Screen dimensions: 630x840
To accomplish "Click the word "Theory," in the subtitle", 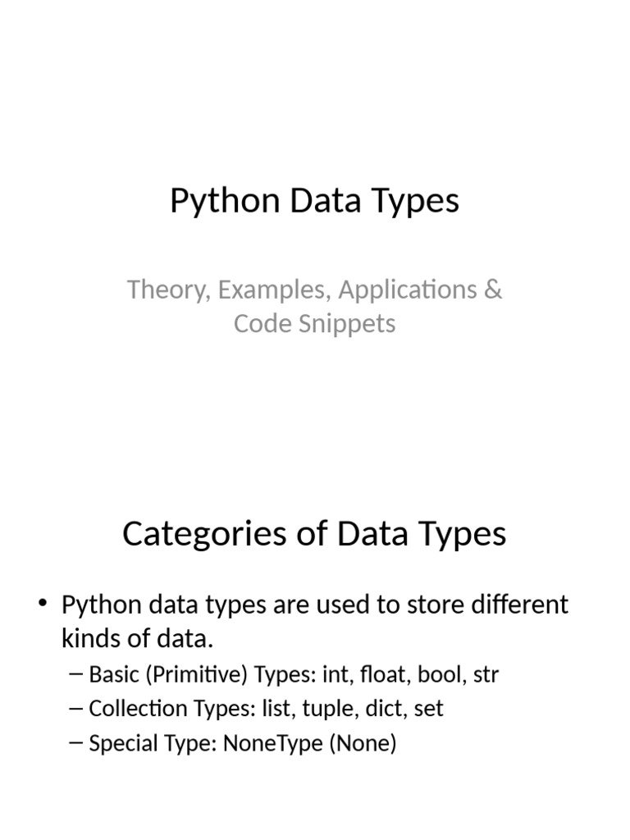I will pos(165,290).
